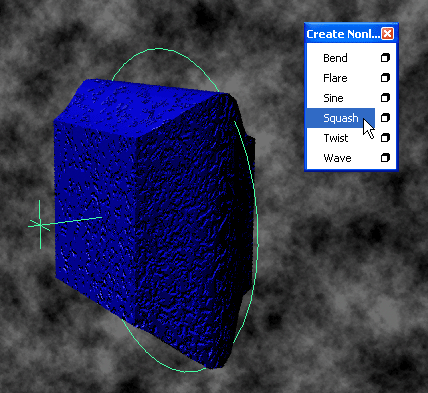Close the Create Nonlinear menu window
This screenshot has height=393, width=428.
tap(387, 34)
